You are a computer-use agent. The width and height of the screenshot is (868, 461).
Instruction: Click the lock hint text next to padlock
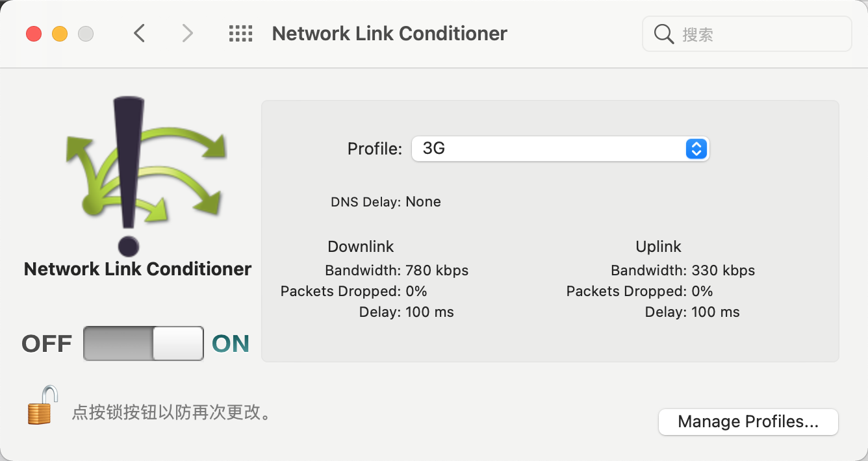pos(171,412)
